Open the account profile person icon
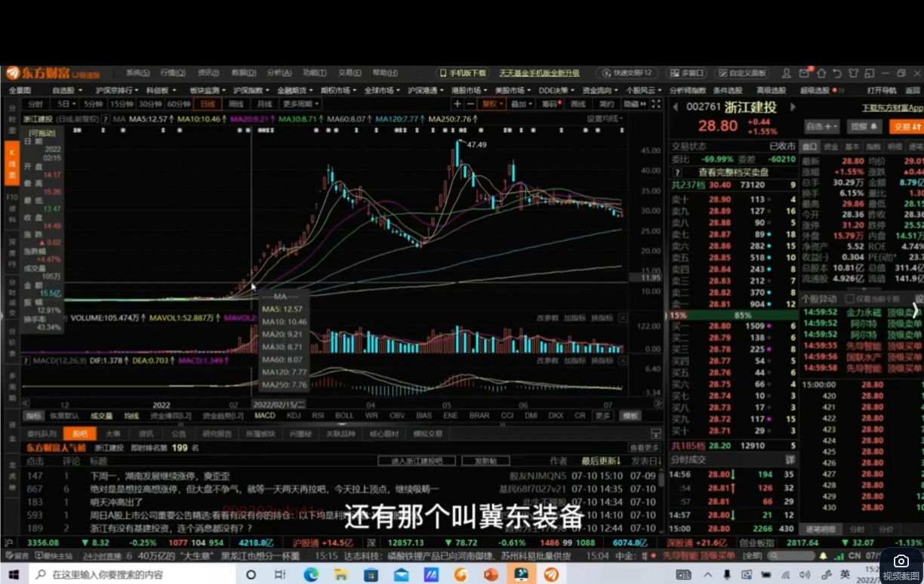The image size is (924, 584). pyautogui.click(x=787, y=73)
